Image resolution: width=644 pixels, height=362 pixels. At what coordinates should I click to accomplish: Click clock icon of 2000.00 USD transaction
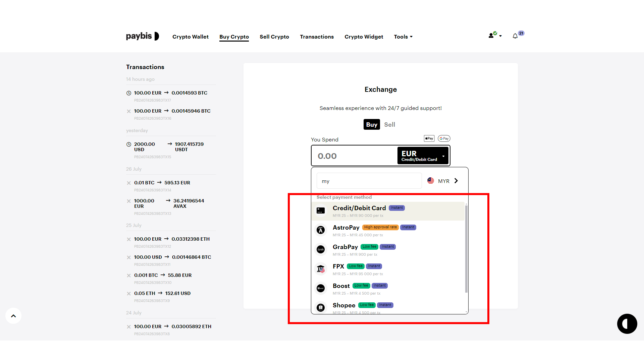pos(129,144)
